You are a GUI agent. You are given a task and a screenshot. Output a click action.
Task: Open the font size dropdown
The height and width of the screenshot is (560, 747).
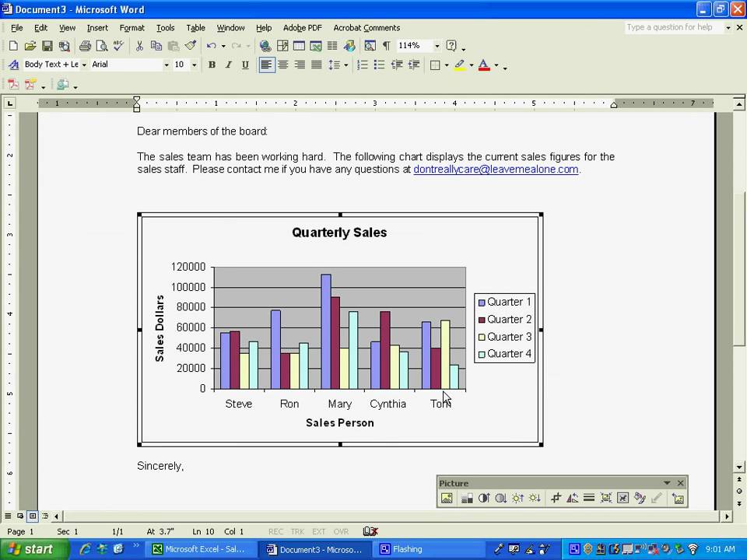pyautogui.click(x=194, y=65)
